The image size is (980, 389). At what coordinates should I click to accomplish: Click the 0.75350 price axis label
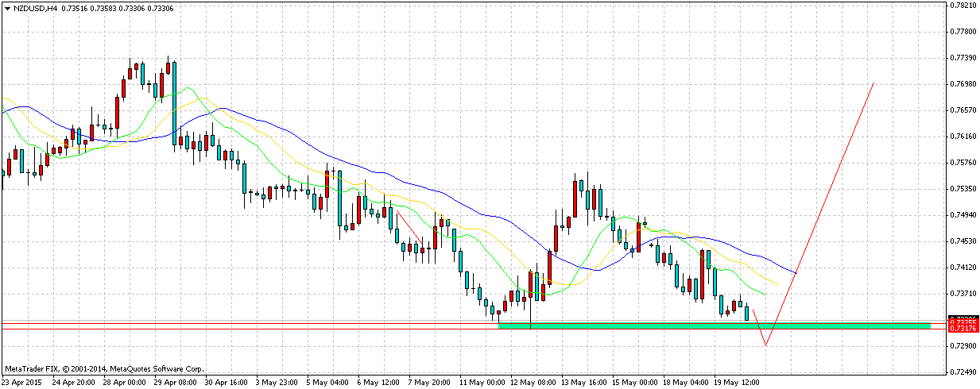coord(963,188)
